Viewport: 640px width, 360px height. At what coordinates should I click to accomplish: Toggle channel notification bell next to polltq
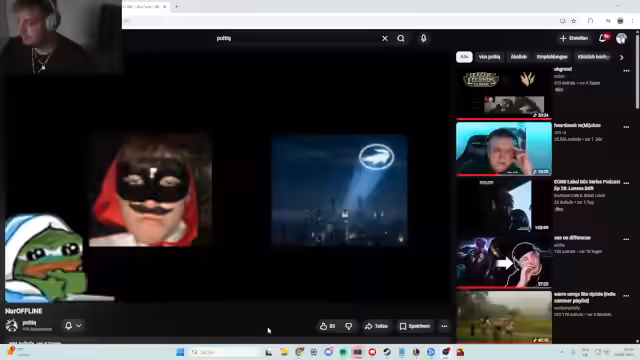click(x=73, y=326)
